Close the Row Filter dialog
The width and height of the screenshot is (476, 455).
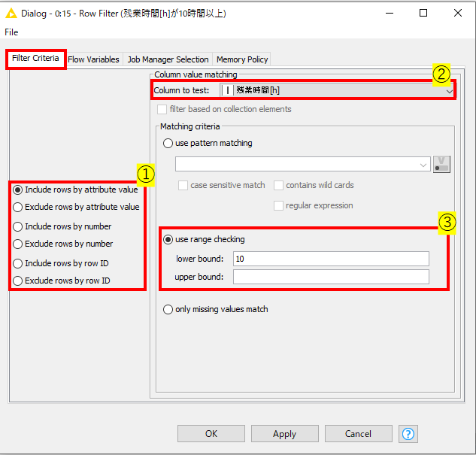coord(458,13)
